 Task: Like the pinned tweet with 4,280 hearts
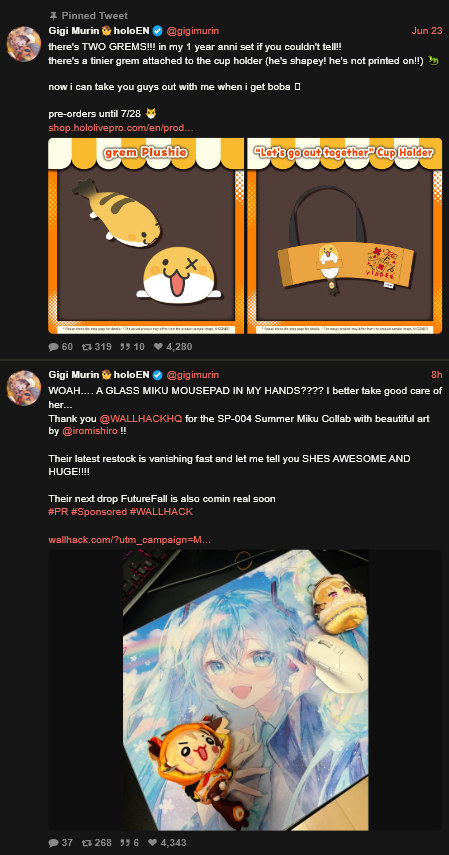[x=158, y=346]
